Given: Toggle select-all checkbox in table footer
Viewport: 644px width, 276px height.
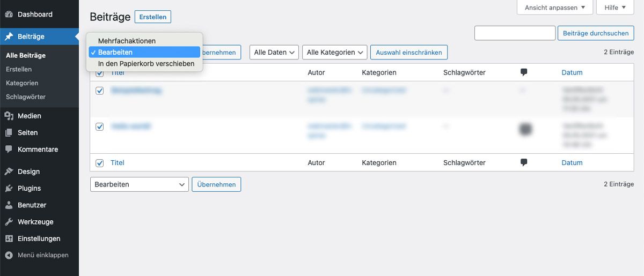Looking at the screenshot, I should 99,163.
